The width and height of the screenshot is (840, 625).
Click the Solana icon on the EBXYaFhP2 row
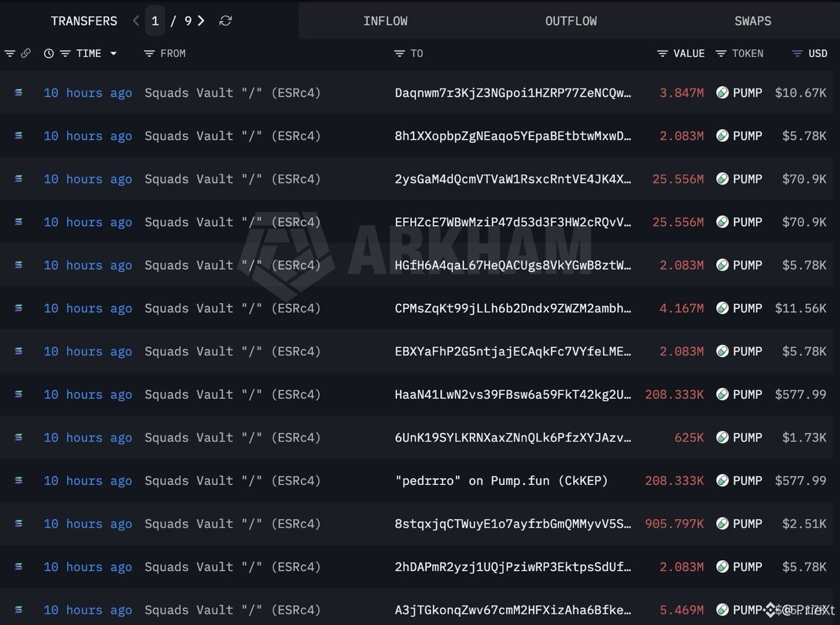(19, 351)
